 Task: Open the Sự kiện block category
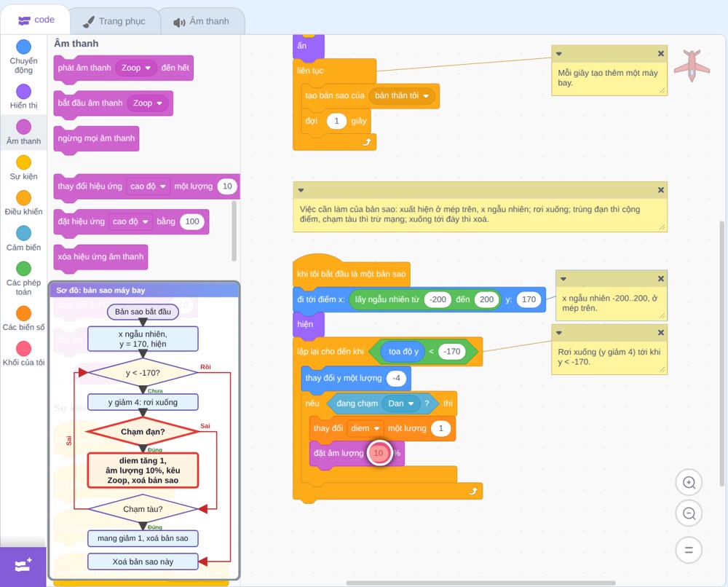(23, 168)
